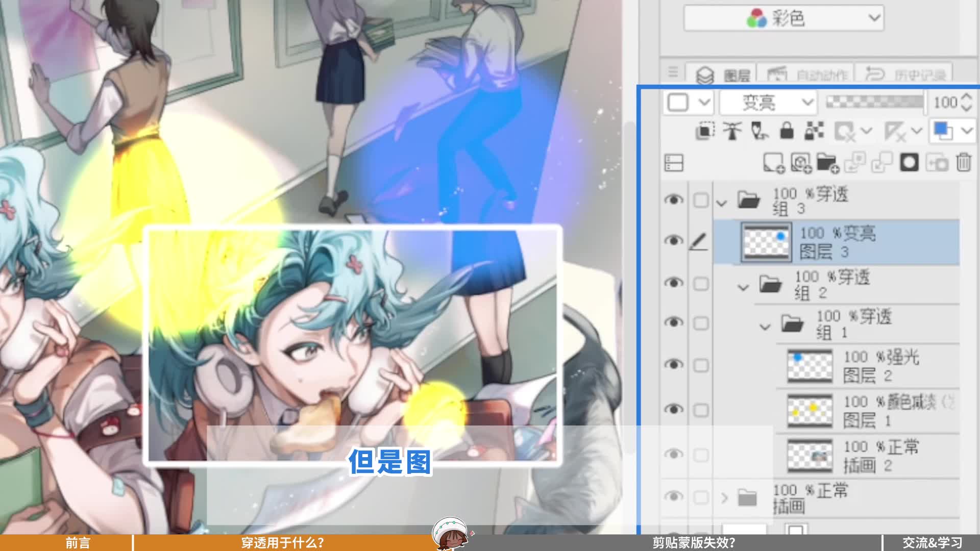Collapse the 组 1 folder
980x551 pixels.
click(765, 327)
